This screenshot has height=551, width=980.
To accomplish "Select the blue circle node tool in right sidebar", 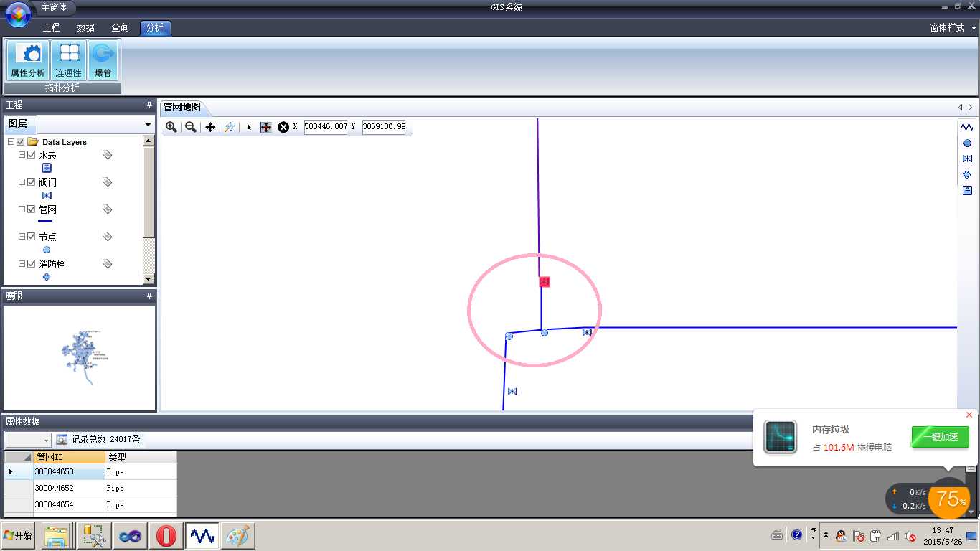I will click(x=967, y=143).
